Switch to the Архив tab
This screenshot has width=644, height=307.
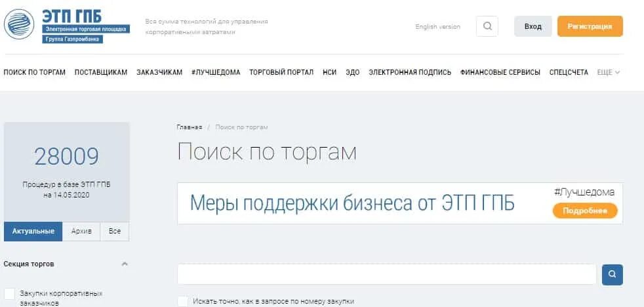81,232
